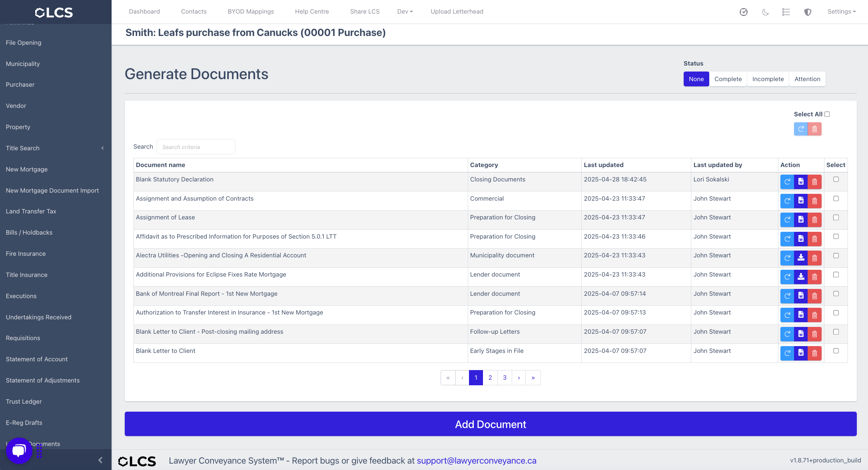Tick checkbox for Assignment and Assumption of Contracts
Viewport: 868px width, 470px height.
pos(836,199)
